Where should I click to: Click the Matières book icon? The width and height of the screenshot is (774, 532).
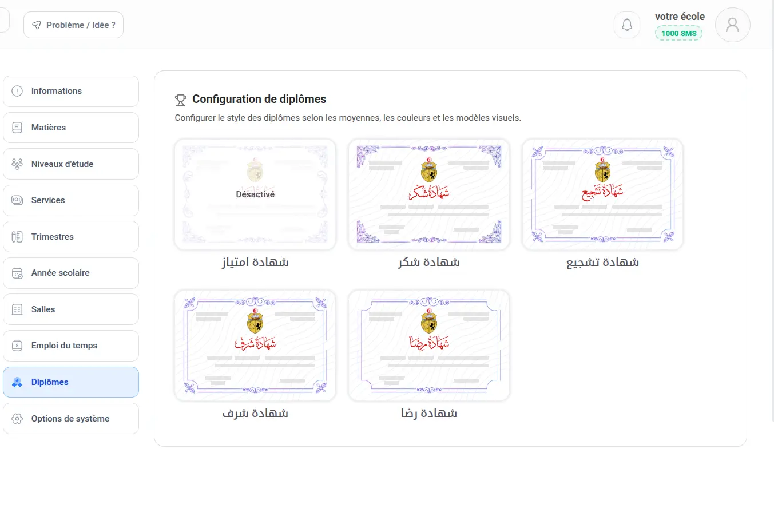pos(17,128)
